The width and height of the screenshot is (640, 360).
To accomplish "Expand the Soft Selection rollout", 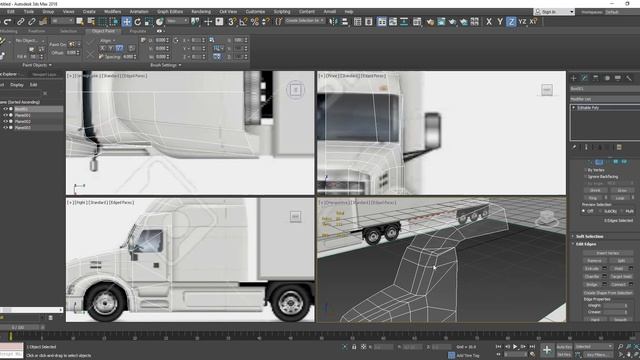I will (x=590, y=236).
